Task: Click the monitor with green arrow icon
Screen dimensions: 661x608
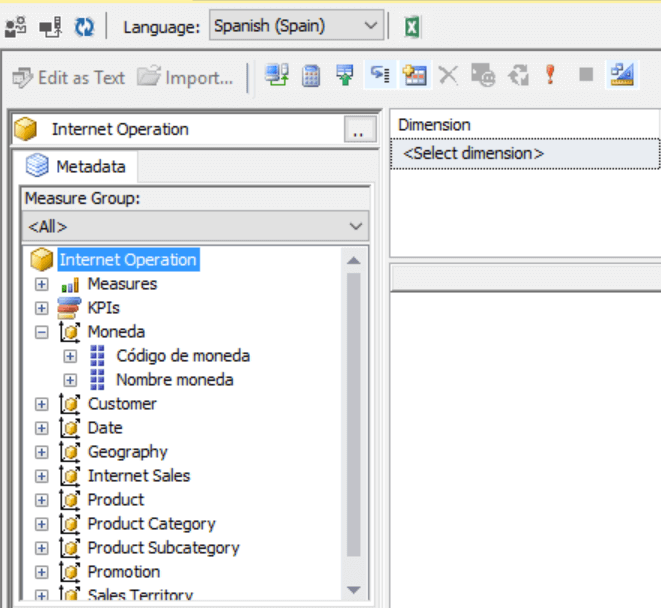Action: click(276, 75)
